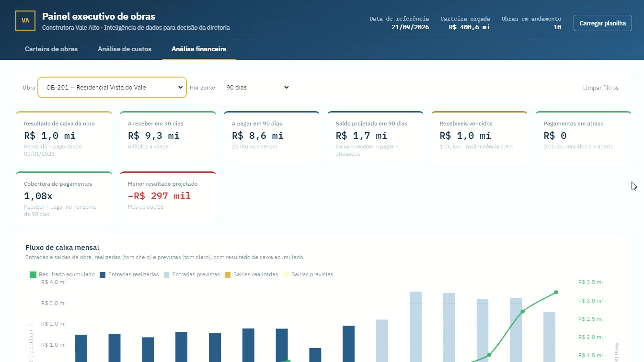
Task: Select the Cobertura de pagamentos card
Action: (64, 198)
